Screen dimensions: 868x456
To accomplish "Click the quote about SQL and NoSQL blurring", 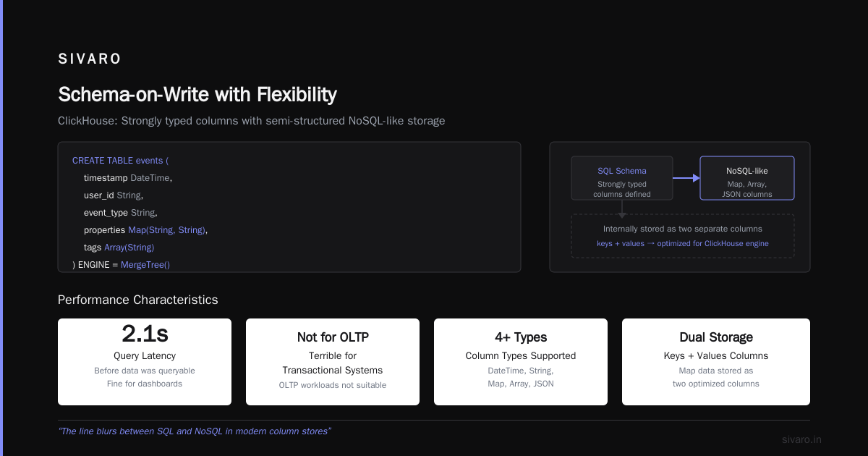I will [x=195, y=431].
